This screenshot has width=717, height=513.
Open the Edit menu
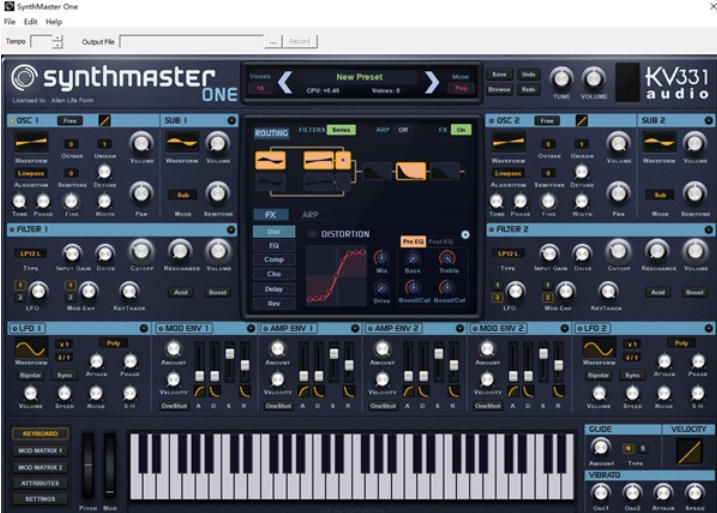tap(31, 21)
